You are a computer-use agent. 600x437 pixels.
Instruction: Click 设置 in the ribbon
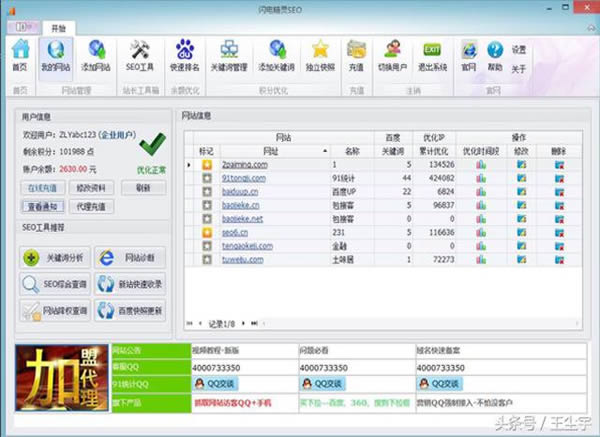[519, 49]
